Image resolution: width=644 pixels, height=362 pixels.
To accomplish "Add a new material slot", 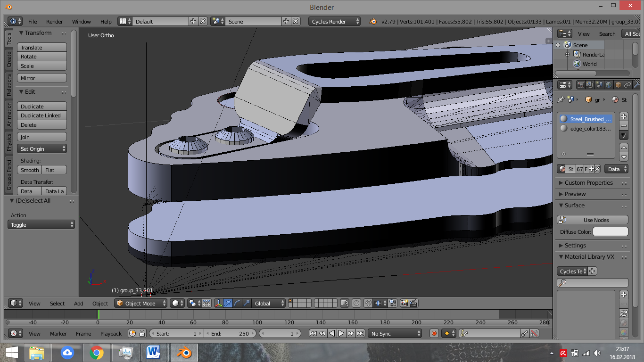I will (x=624, y=116).
